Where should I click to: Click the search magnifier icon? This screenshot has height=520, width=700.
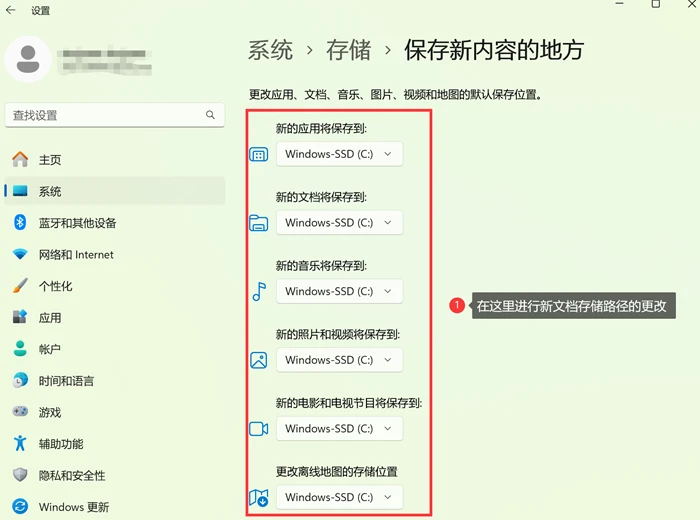coord(210,115)
